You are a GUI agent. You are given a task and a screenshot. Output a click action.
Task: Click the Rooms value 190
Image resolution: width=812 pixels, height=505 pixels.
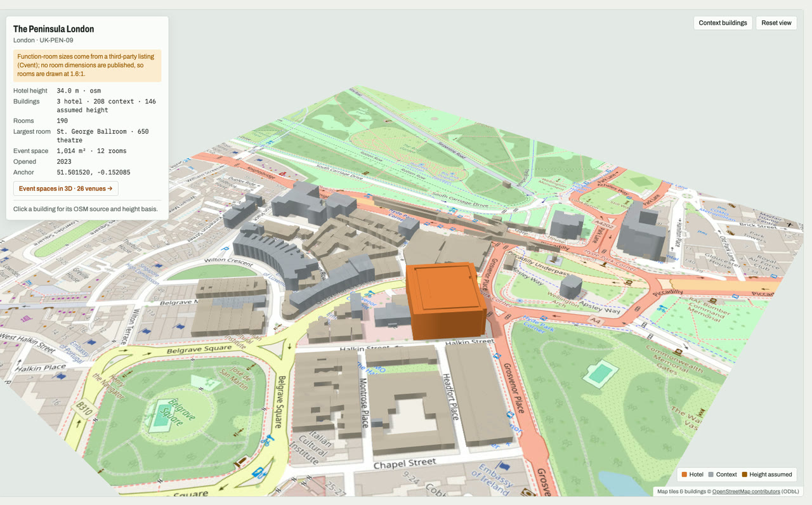click(62, 121)
